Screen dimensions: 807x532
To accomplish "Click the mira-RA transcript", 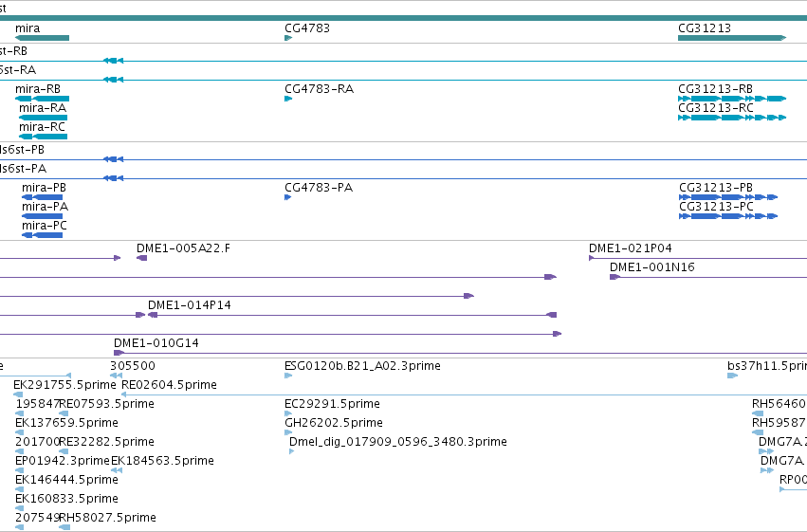I will coord(44,118).
